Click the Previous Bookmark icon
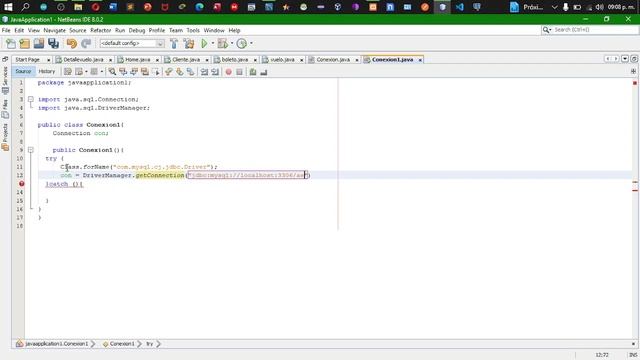 [169, 72]
